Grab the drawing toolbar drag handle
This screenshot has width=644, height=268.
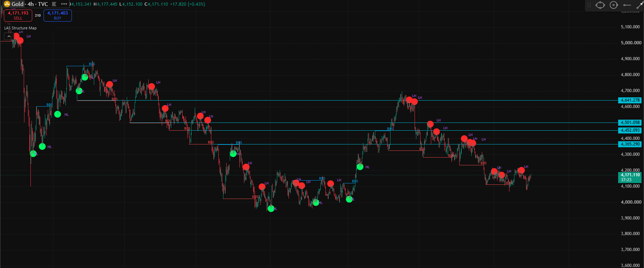pos(589,5)
